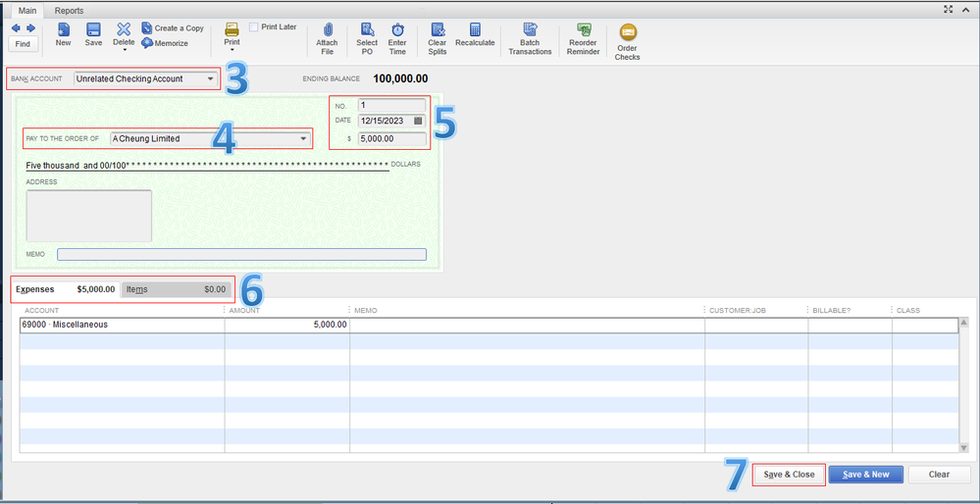Click the check number field

click(x=391, y=106)
